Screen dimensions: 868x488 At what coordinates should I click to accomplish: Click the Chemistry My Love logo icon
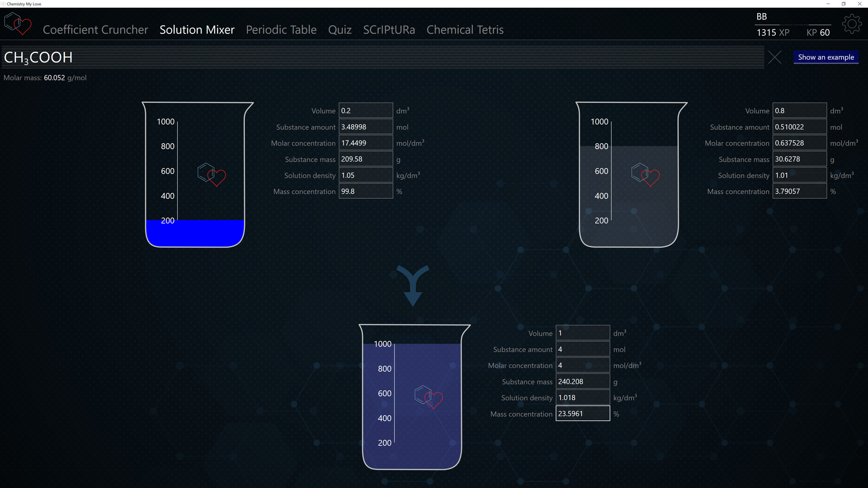click(x=18, y=24)
